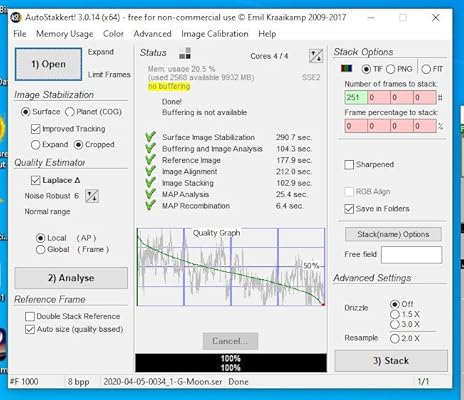Uncheck Improved Tracking option

click(x=35, y=129)
